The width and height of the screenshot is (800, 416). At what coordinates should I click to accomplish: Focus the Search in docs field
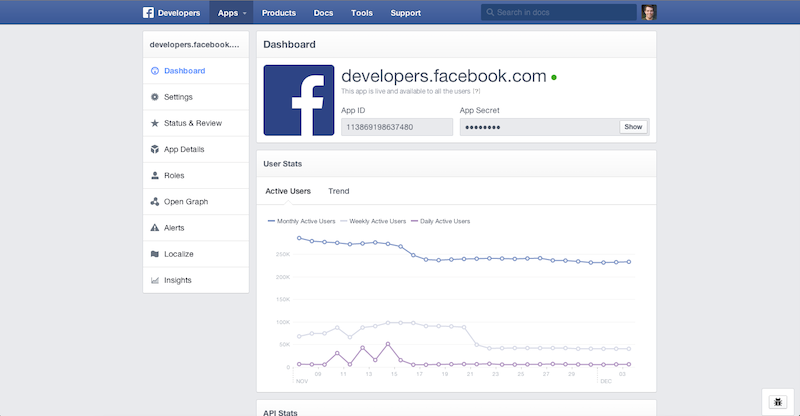[x=559, y=12]
